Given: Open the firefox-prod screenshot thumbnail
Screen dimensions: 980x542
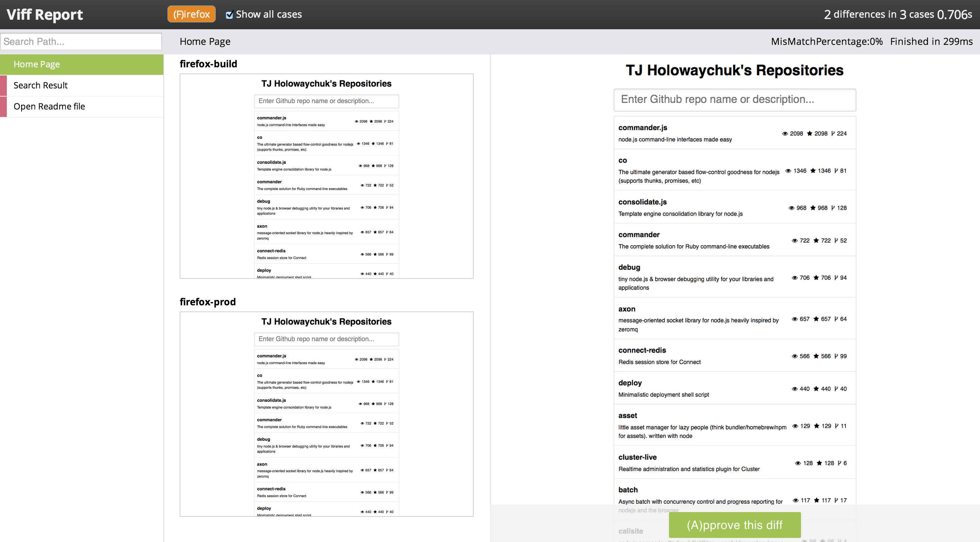Looking at the screenshot, I should tap(326, 414).
